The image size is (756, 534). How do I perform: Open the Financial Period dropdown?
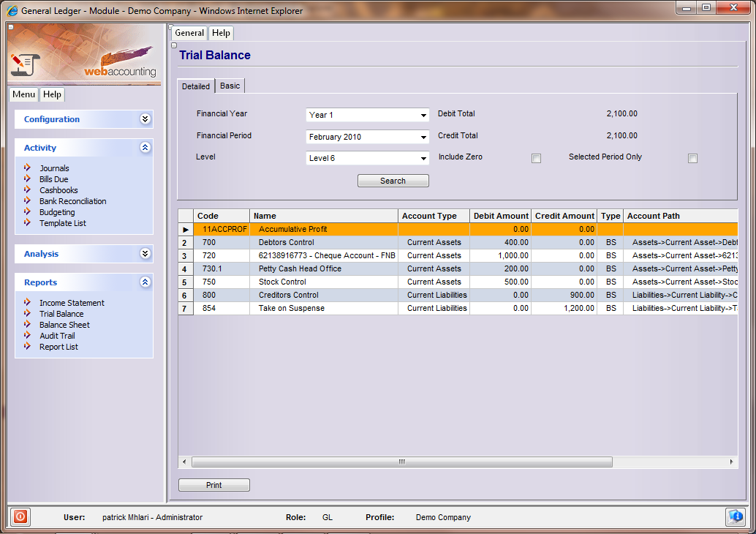(x=367, y=137)
